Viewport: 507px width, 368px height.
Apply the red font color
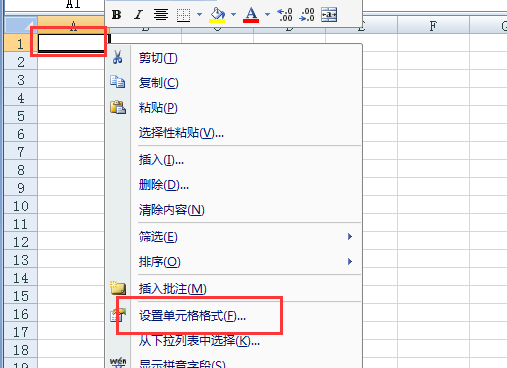coord(251,15)
